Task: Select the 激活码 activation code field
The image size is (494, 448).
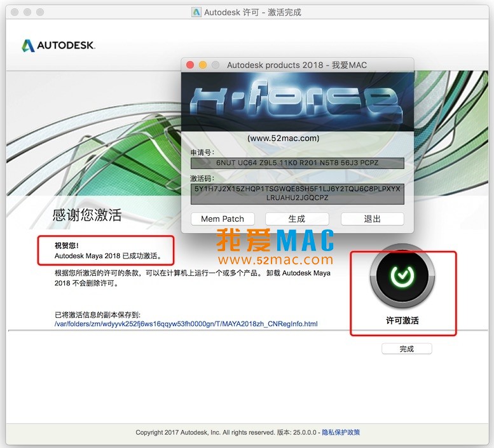Action: click(297, 194)
